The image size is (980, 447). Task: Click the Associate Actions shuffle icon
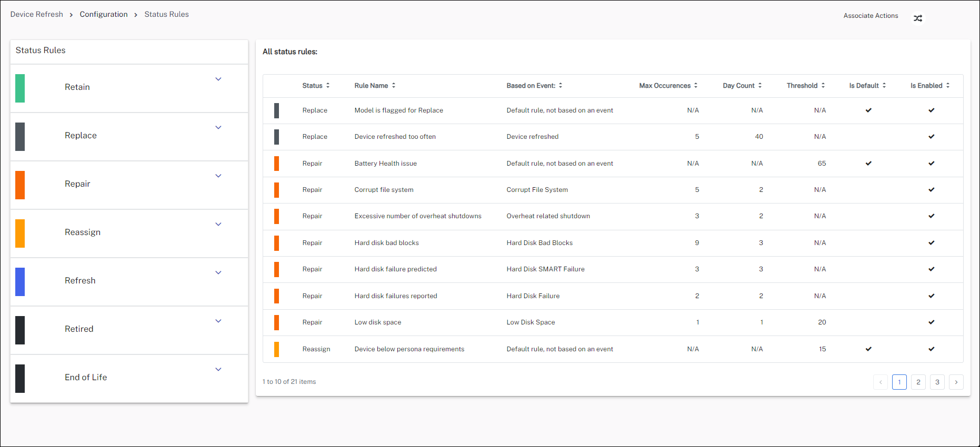[x=918, y=18]
